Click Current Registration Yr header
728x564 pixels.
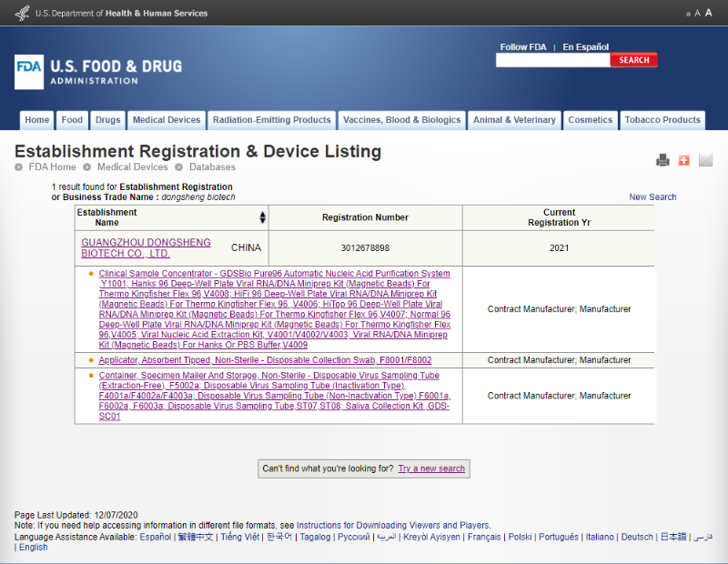[559, 217]
